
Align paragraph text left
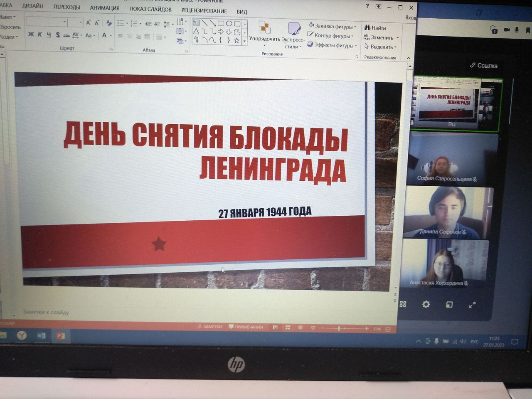[121, 37]
